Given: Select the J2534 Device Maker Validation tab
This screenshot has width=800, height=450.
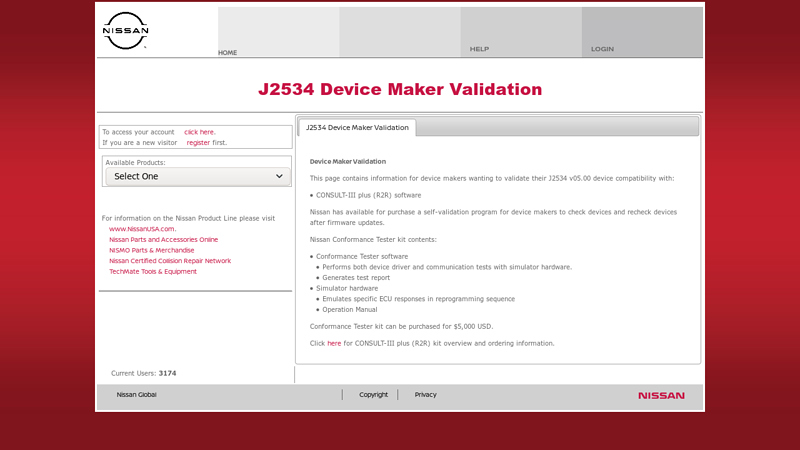Looking at the screenshot, I should [357, 128].
